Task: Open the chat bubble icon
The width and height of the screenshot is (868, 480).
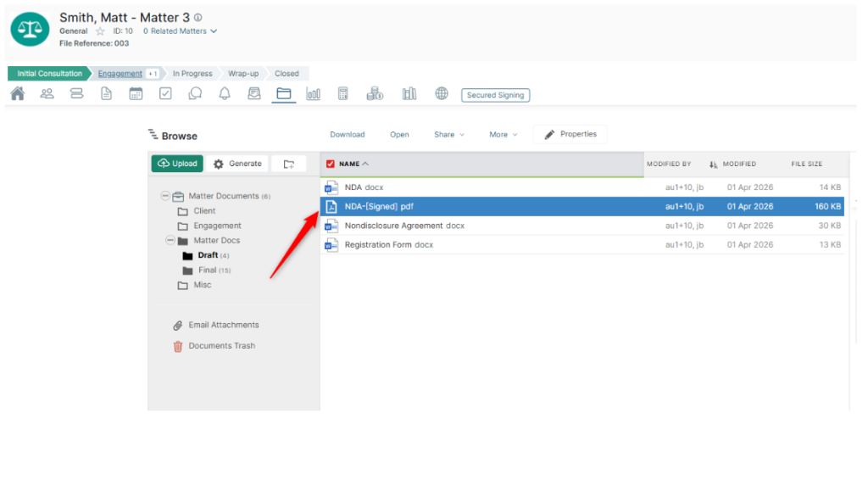Action: [195, 93]
